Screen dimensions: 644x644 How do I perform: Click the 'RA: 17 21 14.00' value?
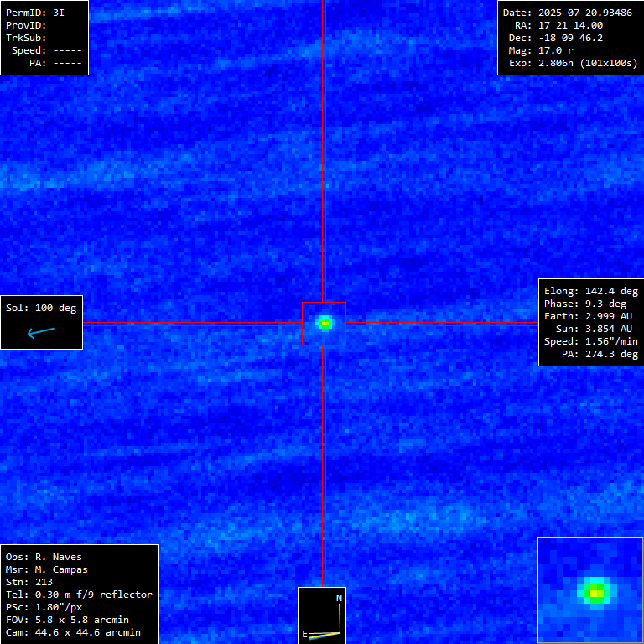tap(558, 25)
